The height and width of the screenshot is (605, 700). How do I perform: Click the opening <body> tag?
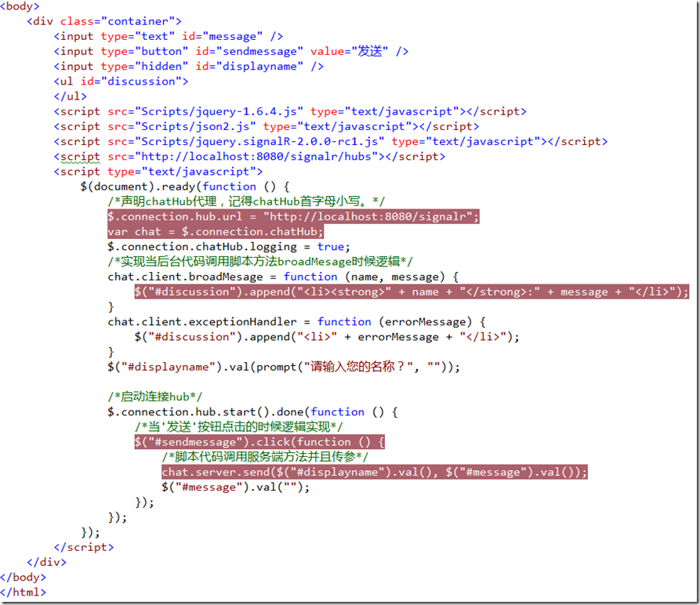coord(20,6)
